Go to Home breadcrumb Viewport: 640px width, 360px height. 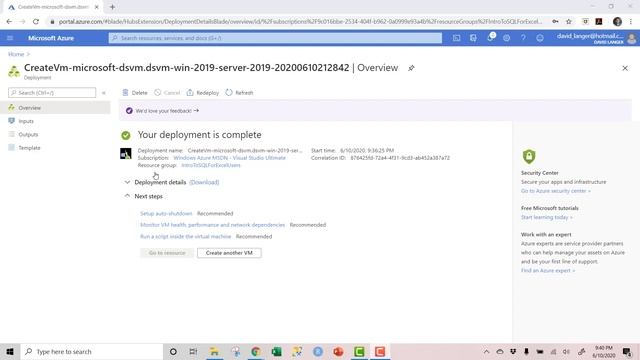click(x=16, y=54)
